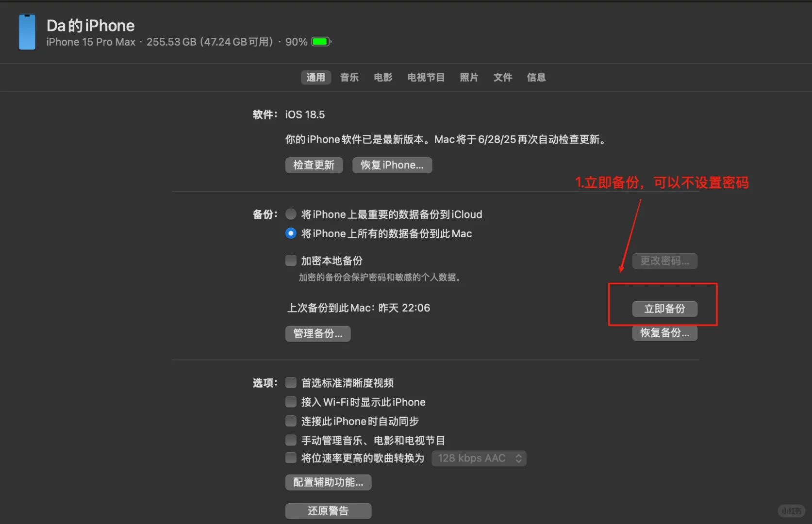Click the 立即备份 button

tap(664, 309)
